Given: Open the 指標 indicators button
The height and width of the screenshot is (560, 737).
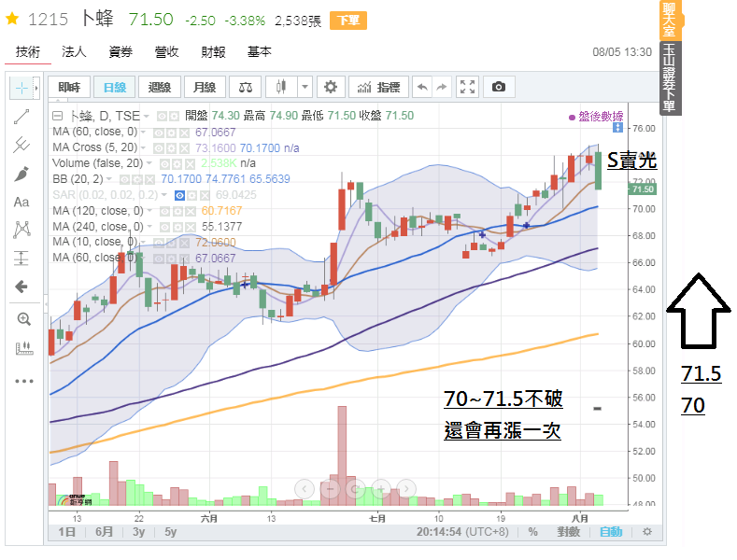Looking at the screenshot, I should click(379, 87).
